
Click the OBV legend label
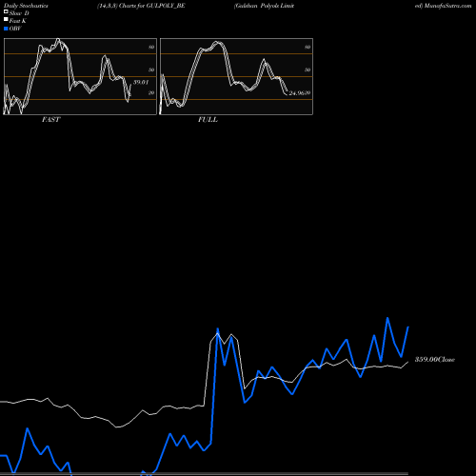click(15, 29)
